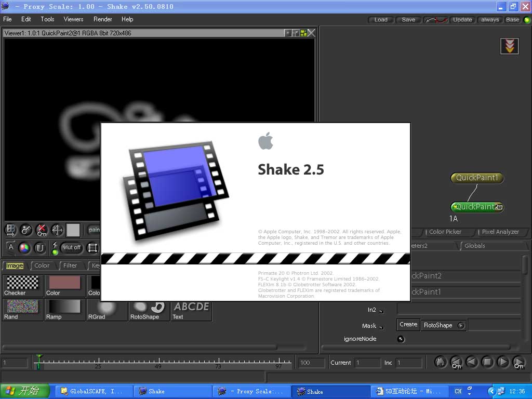This screenshot has height=399, width=532.
Task: Toggle the U update mode icon
Action: tap(39, 248)
